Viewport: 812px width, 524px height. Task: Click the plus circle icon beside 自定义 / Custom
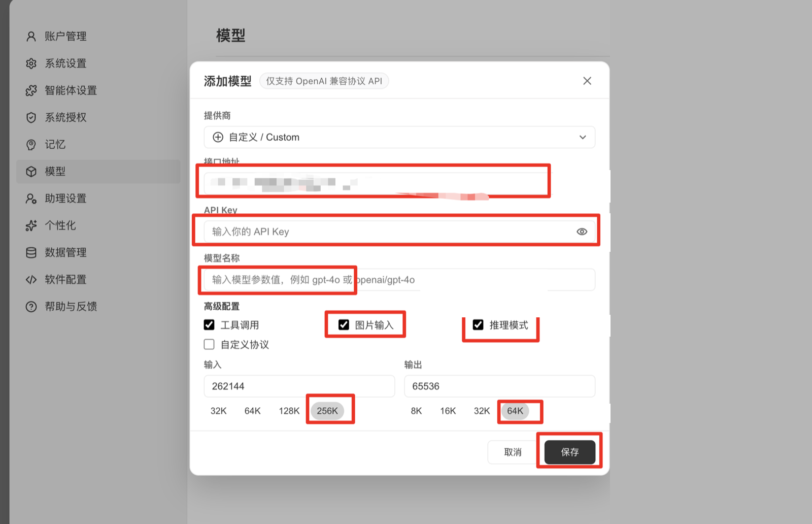(218, 137)
